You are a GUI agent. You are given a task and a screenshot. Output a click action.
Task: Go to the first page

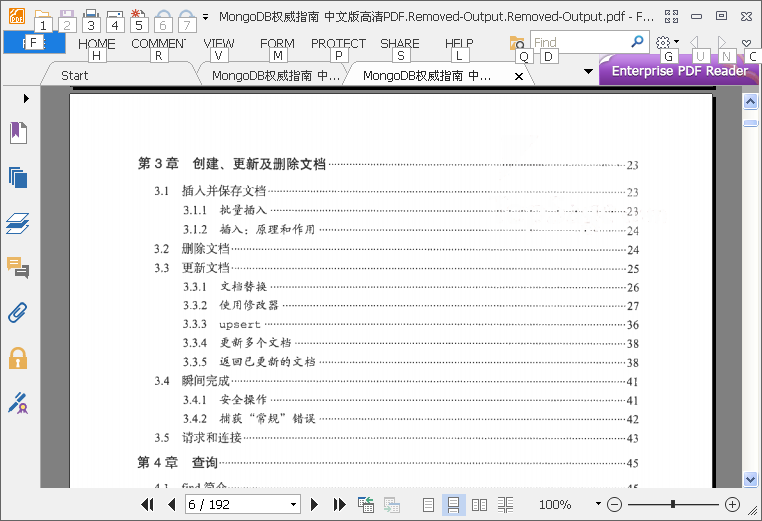(x=147, y=504)
